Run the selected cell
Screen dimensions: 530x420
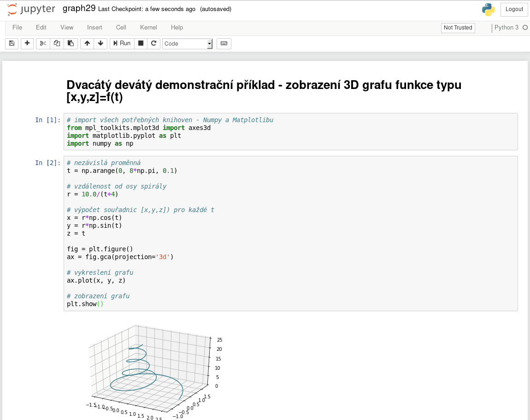click(x=122, y=44)
